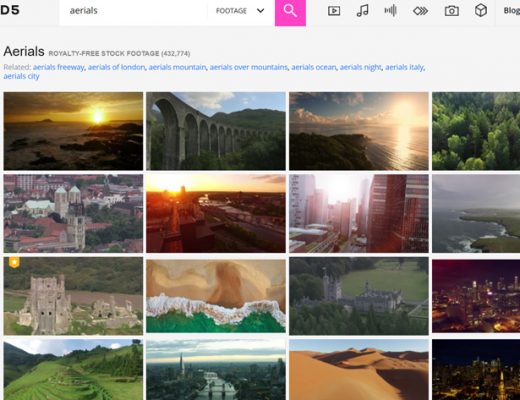Follow the 'aerials italy' related link
The height and width of the screenshot is (400, 520).
click(x=404, y=67)
